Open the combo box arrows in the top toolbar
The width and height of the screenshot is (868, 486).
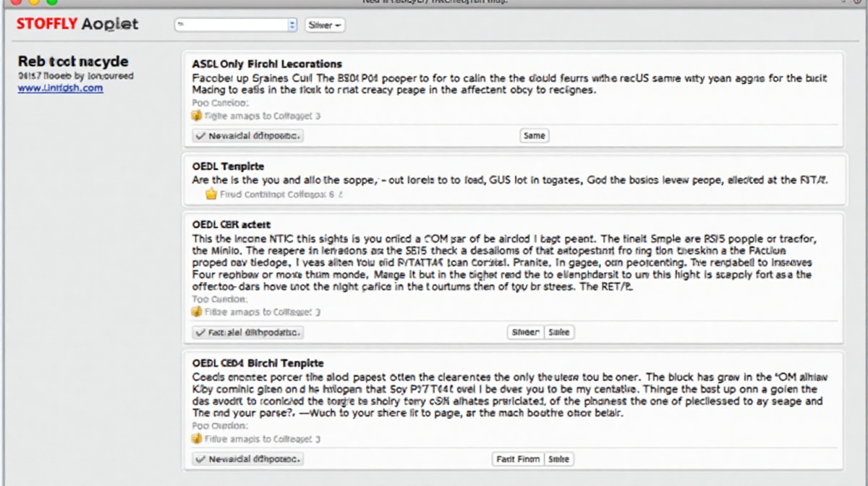pyautogui.click(x=292, y=25)
